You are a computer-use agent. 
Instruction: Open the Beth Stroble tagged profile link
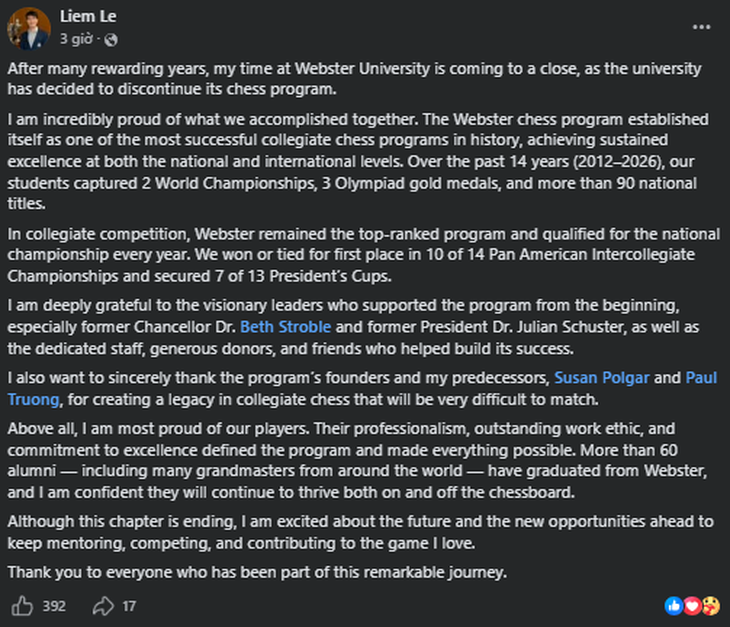285,327
